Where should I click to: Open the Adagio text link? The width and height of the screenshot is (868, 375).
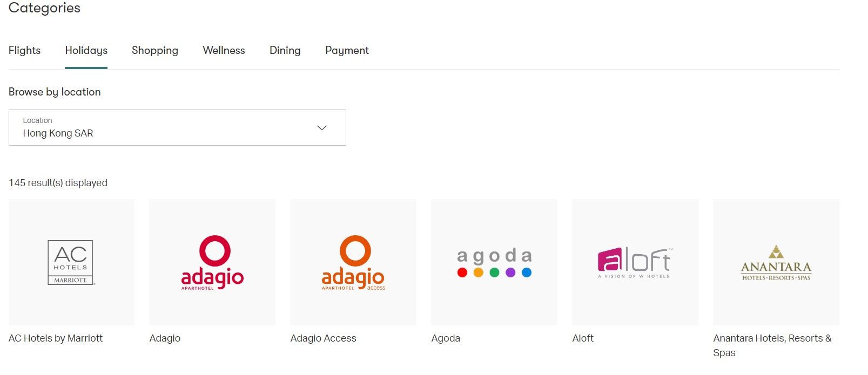point(165,338)
